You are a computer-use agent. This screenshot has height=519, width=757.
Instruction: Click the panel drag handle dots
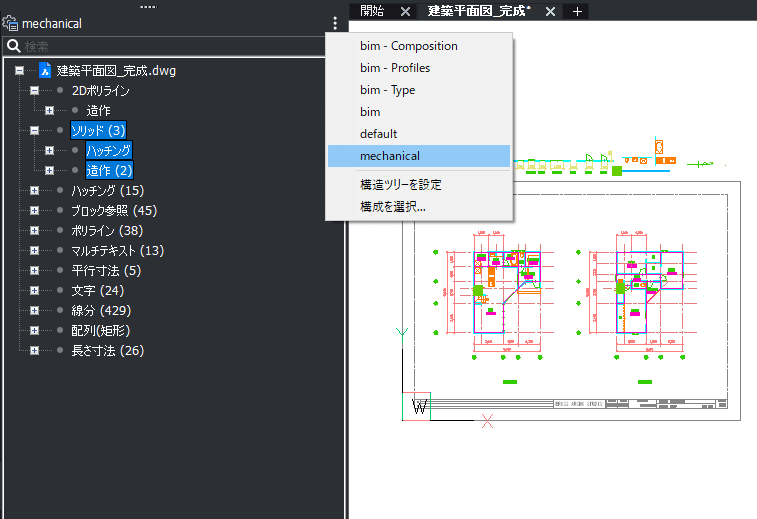pyautogui.click(x=148, y=7)
